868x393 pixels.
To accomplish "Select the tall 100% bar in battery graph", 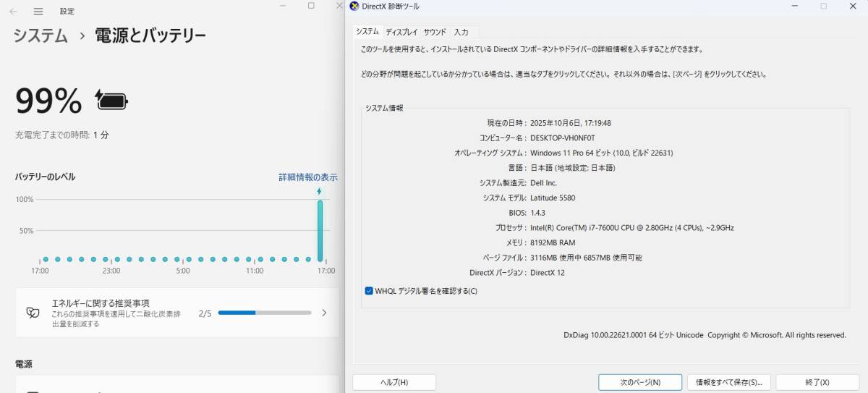I will tap(320, 230).
